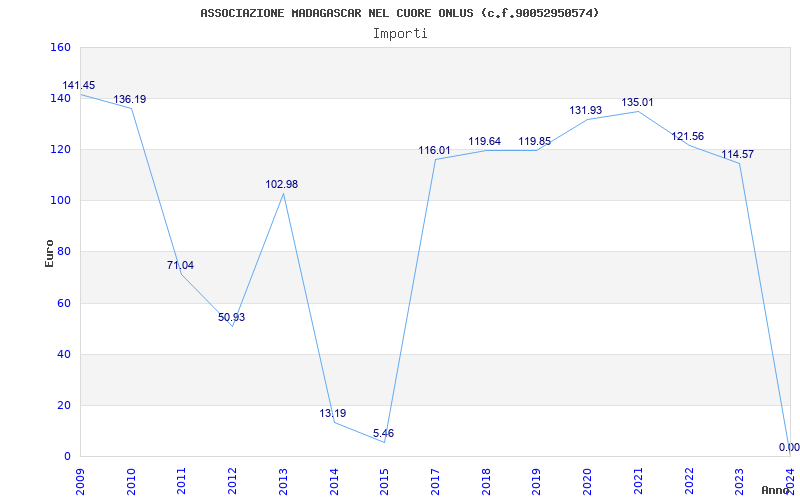Click the 2021 x-axis year label
This screenshot has width=800, height=500.
[x=638, y=482]
